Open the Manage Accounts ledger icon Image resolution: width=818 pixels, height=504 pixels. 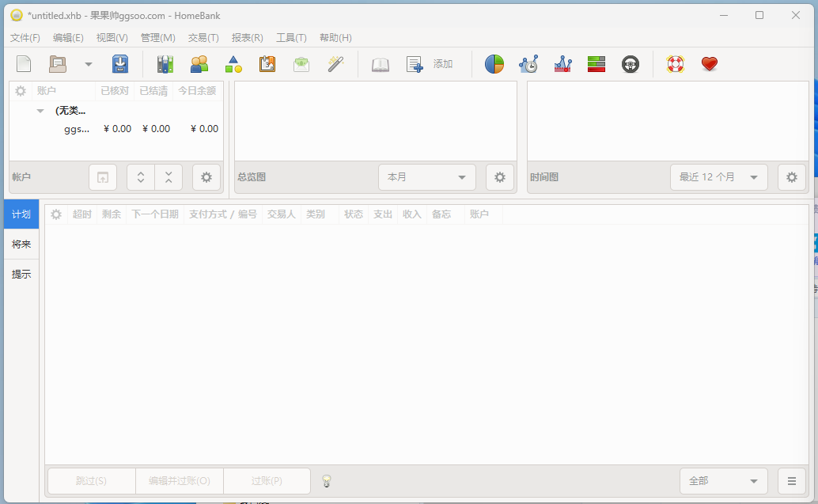tap(165, 63)
